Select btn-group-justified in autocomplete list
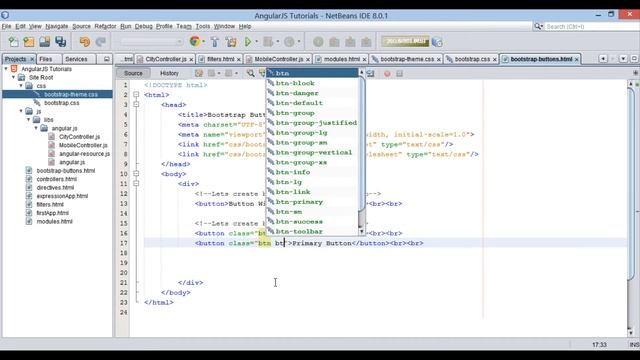640x360 pixels. [x=312, y=123]
